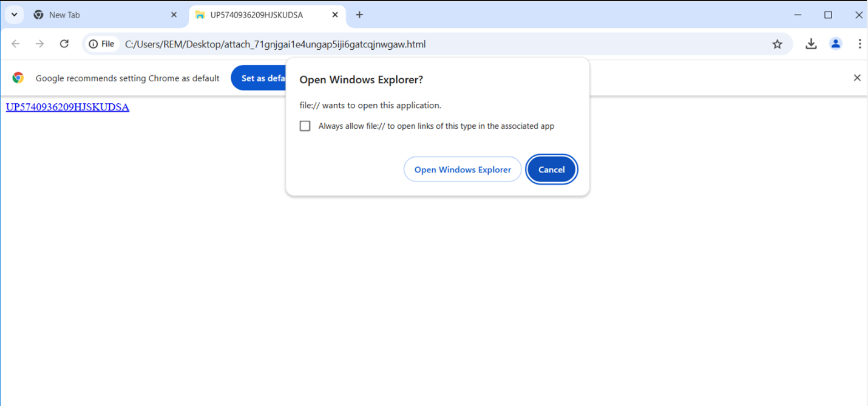Screen dimensions: 868x406
Task: Open a new tab with plus button
Action: pos(359,15)
